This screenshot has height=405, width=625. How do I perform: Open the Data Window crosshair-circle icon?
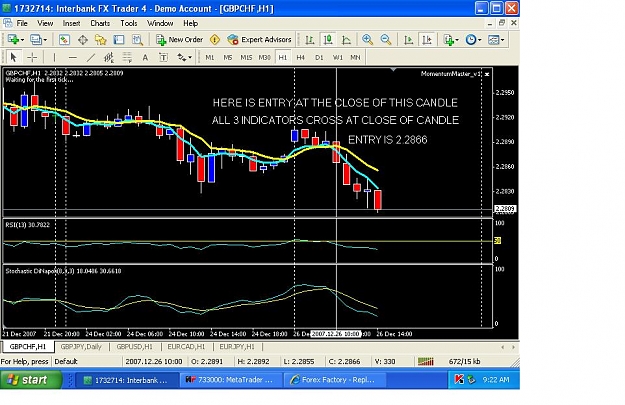coord(83,39)
